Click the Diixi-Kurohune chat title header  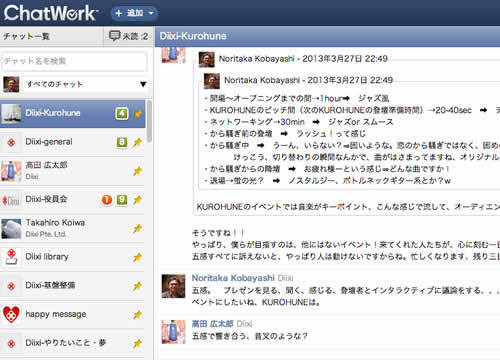(193, 36)
